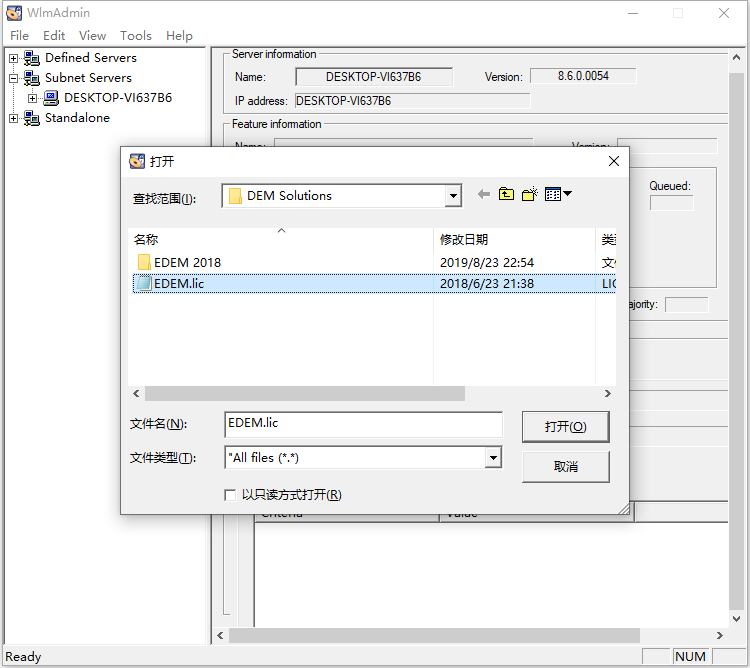Open the view menu icon in dialog
This screenshot has height=668, width=750.
click(x=558, y=194)
